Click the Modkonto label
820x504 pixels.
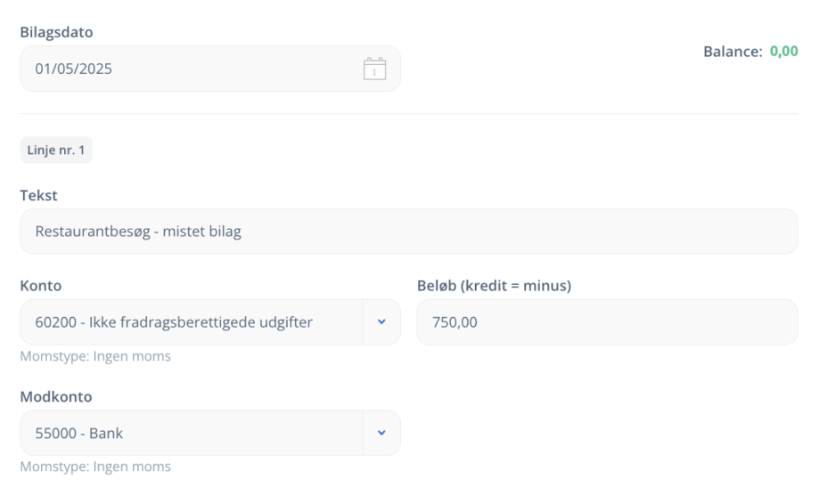[56, 397]
